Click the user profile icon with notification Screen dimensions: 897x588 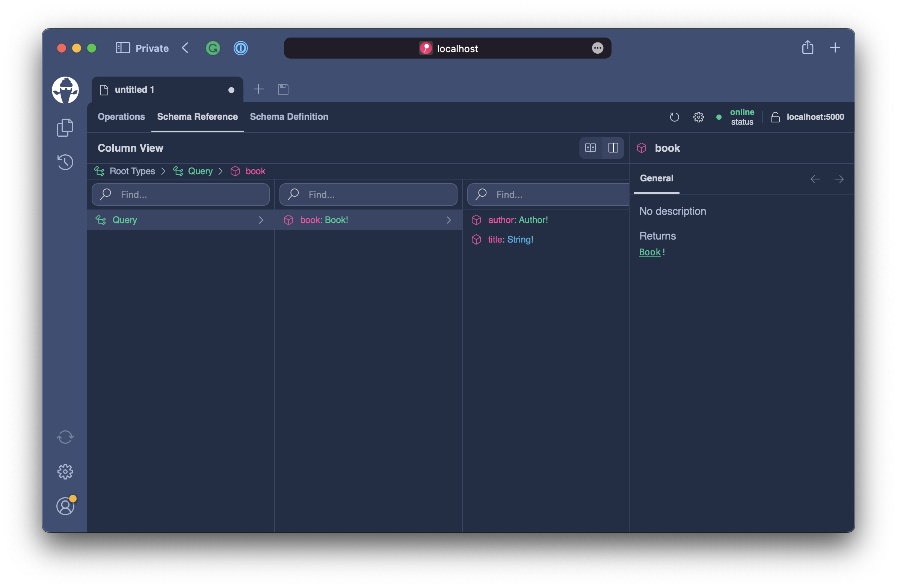click(x=65, y=505)
